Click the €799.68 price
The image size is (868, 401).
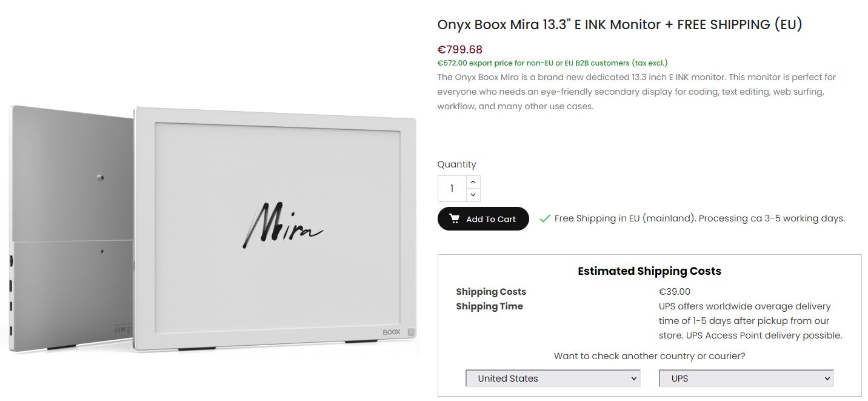[460, 50]
